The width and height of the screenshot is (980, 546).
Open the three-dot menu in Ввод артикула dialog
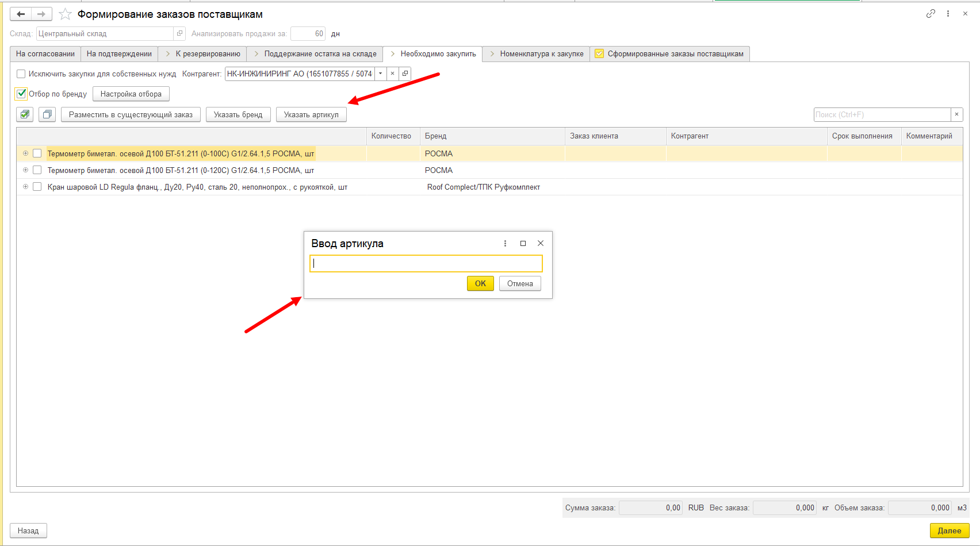505,243
